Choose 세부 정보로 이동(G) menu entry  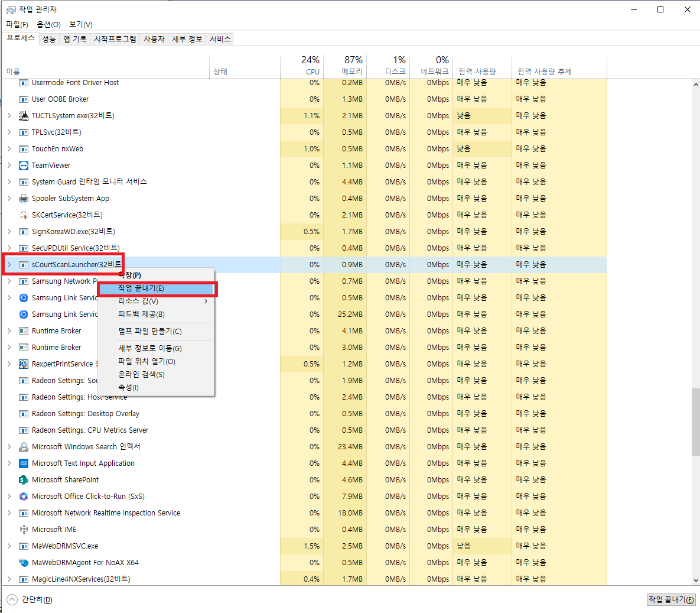[156, 349]
